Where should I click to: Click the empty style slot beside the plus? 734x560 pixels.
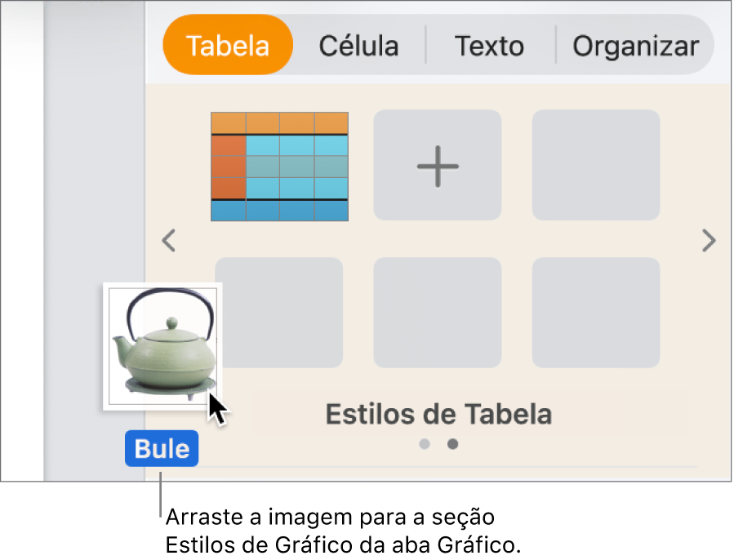595,166
